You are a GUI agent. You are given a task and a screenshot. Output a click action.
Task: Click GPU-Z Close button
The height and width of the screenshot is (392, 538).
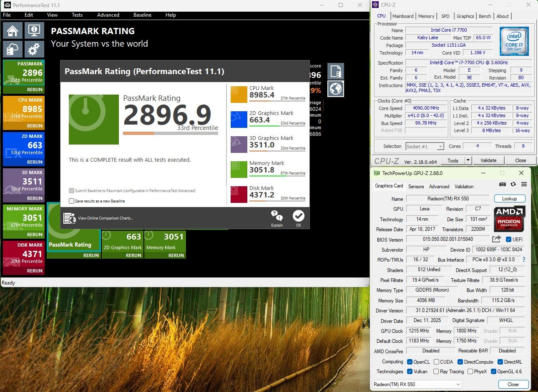tap(513, 385)
